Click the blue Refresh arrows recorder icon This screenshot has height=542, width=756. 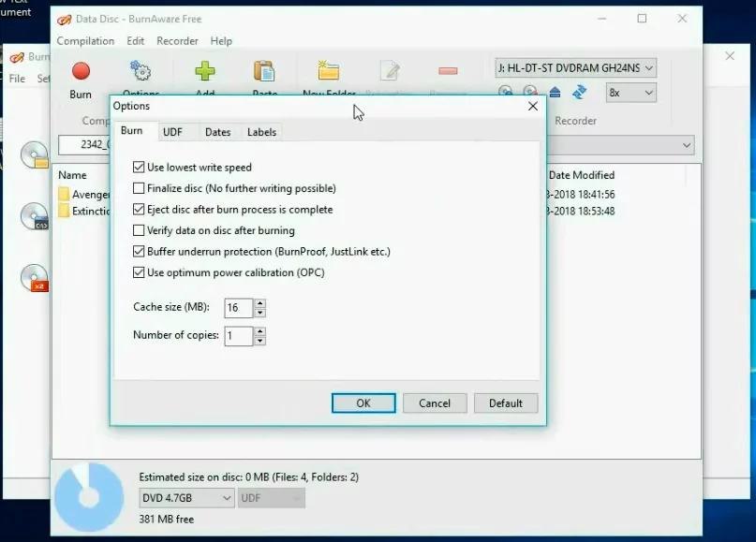tap(579, 92)
